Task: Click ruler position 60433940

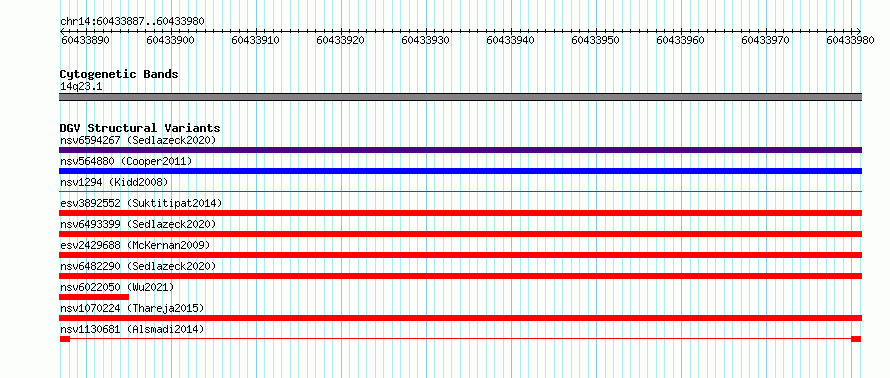Action: [511, 40]
